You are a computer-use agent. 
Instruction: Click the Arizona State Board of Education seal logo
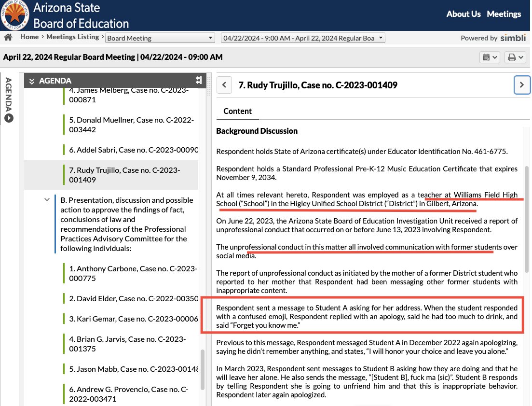tap(14, 15)
